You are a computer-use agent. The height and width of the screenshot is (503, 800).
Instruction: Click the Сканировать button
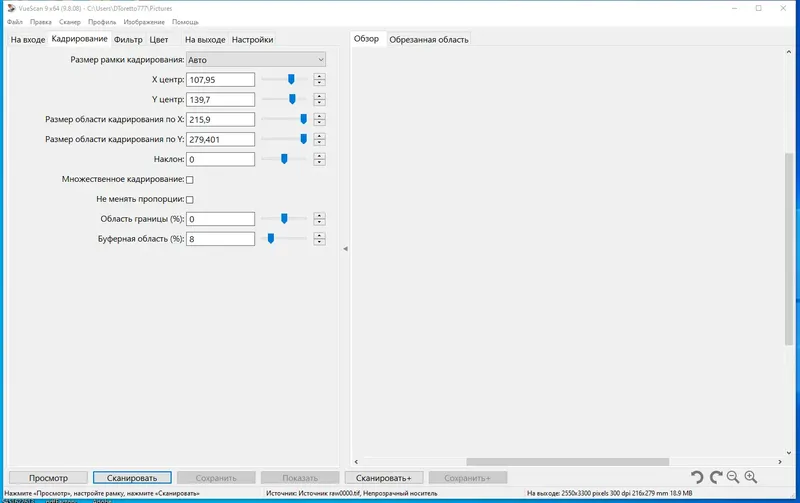coord(132,478)
